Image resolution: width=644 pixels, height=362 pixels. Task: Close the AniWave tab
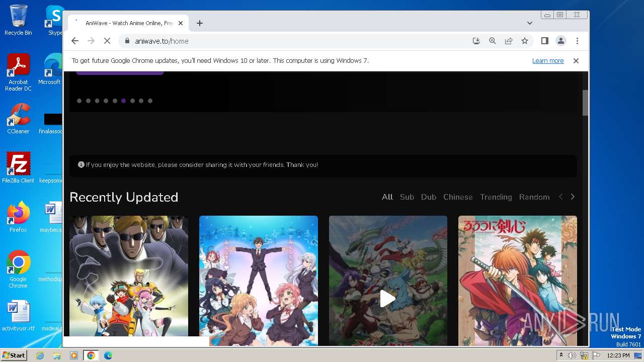click(181, 23)
